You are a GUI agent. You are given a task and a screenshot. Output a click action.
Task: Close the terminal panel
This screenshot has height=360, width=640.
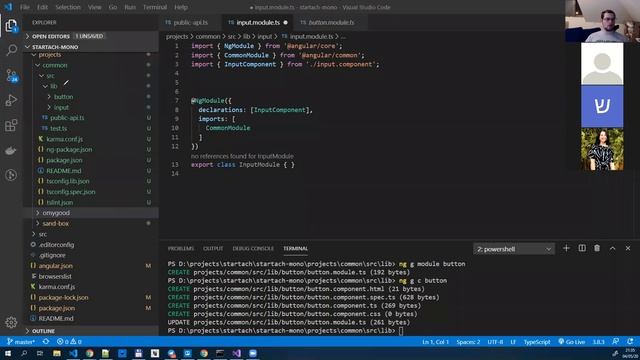pos(628,248)
